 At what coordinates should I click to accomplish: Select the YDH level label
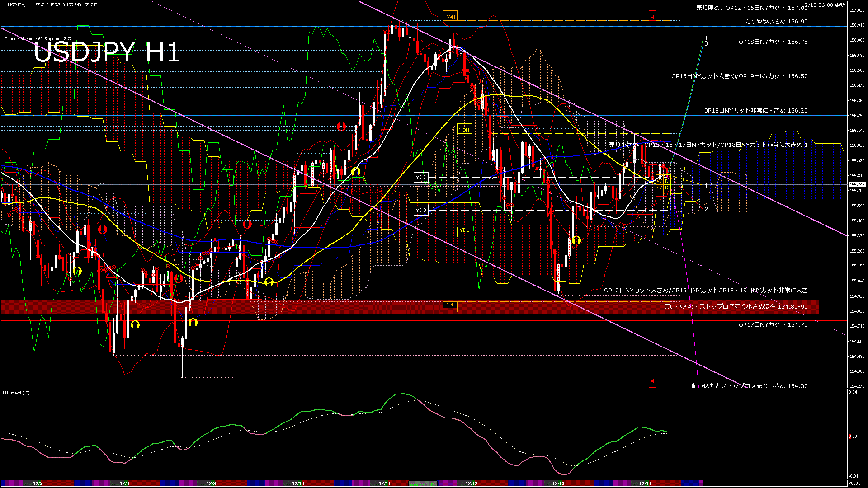pyautogui.click(x=464, y=130)
